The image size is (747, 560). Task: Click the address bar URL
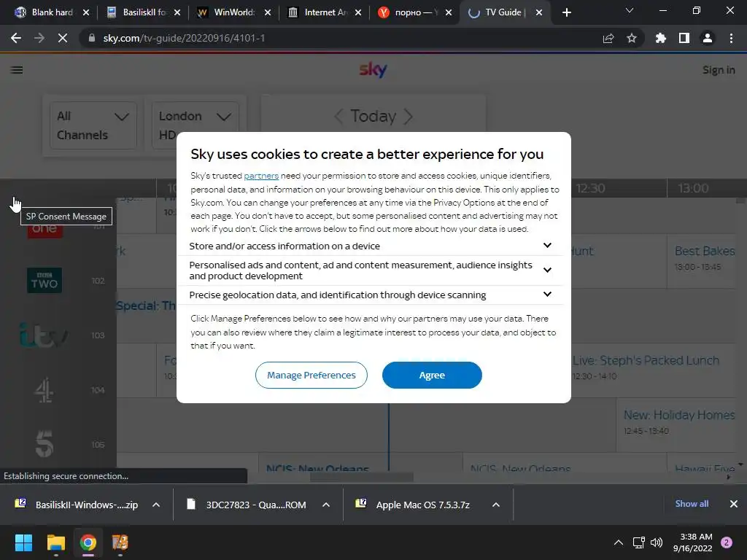coord(184,38)
